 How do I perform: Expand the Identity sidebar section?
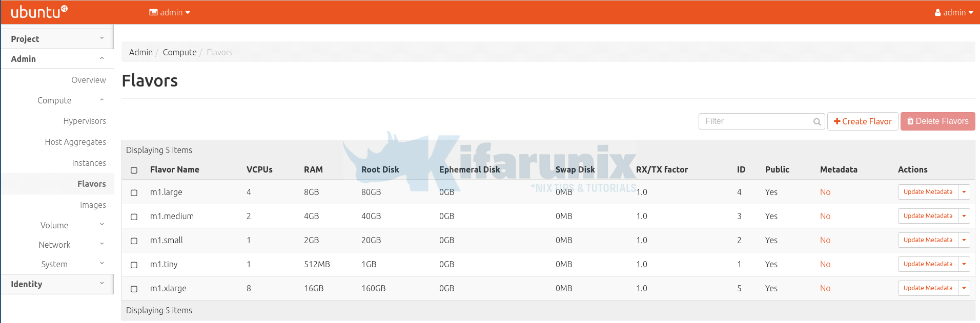tap(57, 284)
